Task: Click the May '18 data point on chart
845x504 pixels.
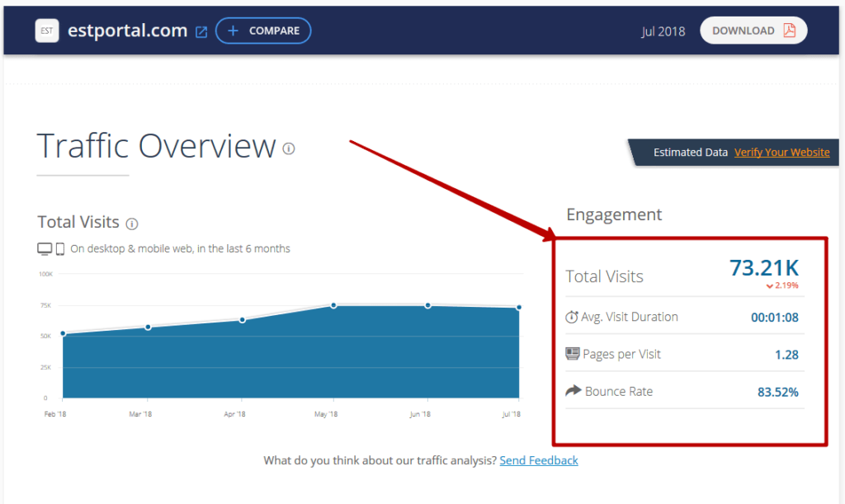Action: (334, 305)
